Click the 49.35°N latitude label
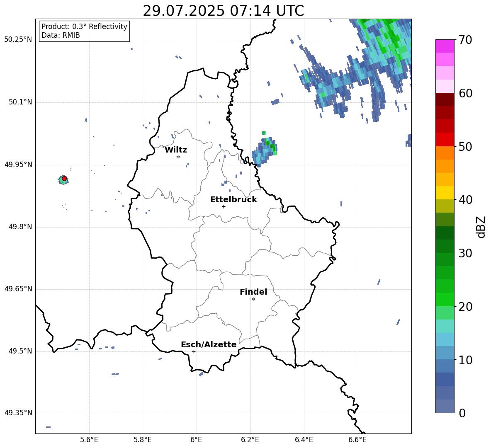 [x=18, y=413]
